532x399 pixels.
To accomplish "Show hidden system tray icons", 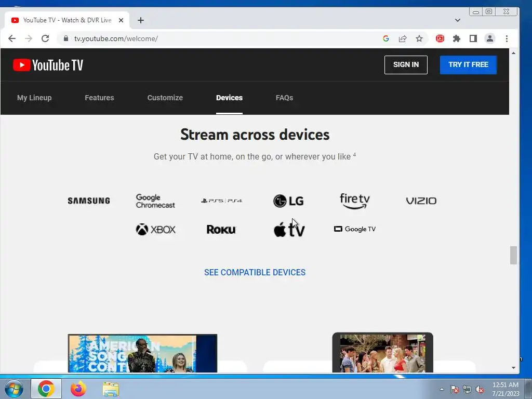I will (x=442, y=389).
